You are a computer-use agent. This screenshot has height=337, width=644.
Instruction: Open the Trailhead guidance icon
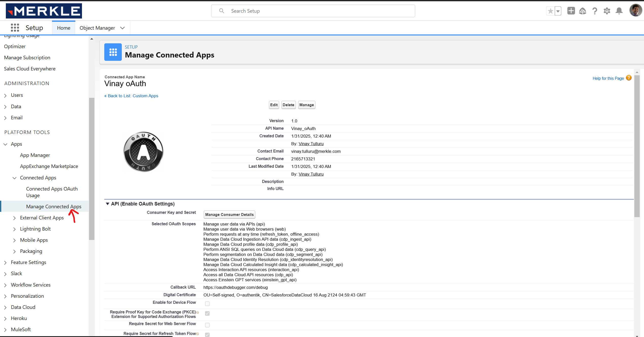click(583, 11)
